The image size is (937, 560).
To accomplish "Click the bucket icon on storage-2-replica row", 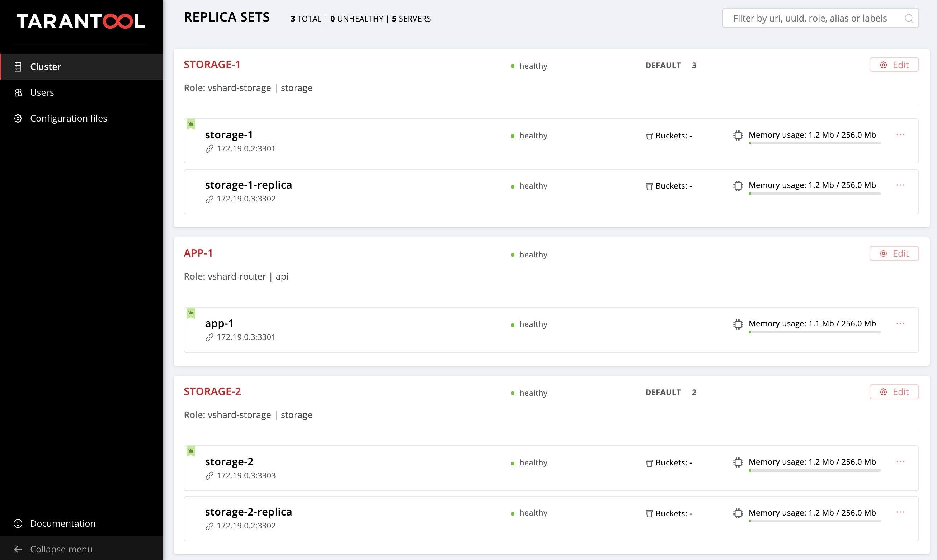I will [x=649, y=514].
